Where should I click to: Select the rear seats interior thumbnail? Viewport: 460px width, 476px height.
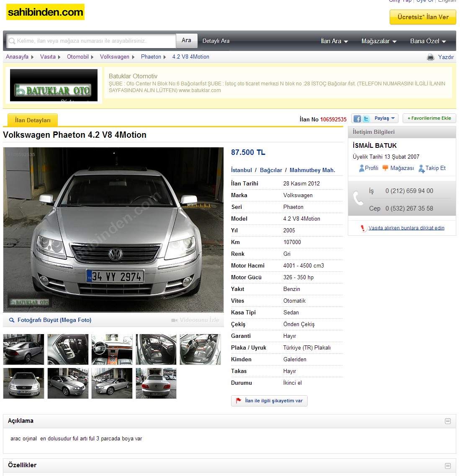tap(68, 350)
